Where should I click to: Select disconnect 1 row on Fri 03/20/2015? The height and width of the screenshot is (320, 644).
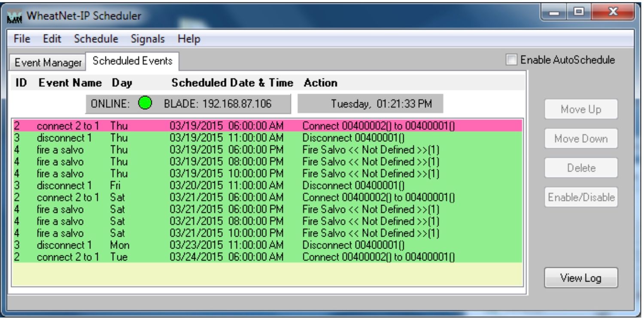[x=267, y=186]
